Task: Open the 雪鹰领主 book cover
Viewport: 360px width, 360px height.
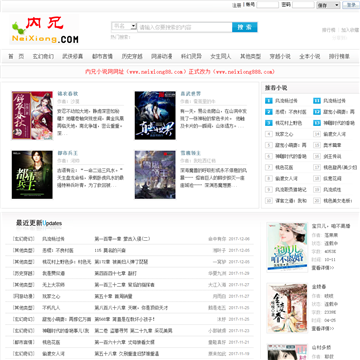Action: click(155, 175)
